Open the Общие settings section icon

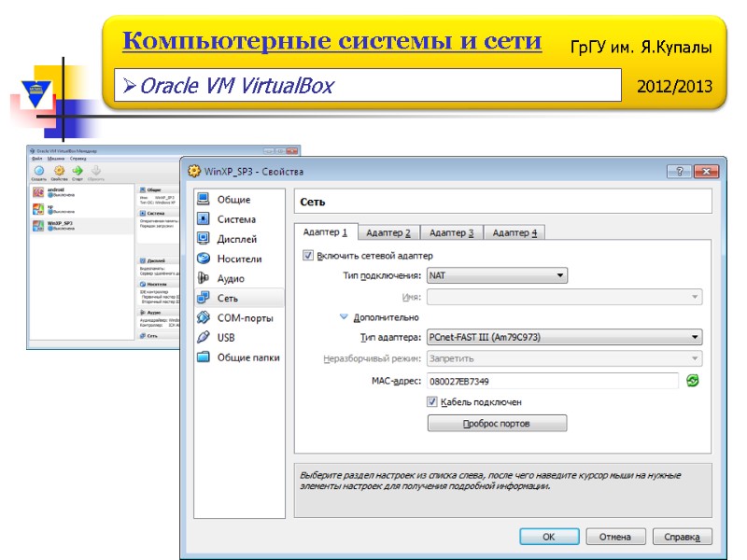click(x=204, y=199)
